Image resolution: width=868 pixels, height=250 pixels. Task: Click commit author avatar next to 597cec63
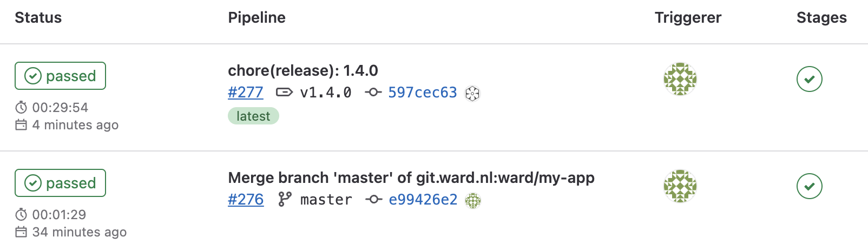472,93
